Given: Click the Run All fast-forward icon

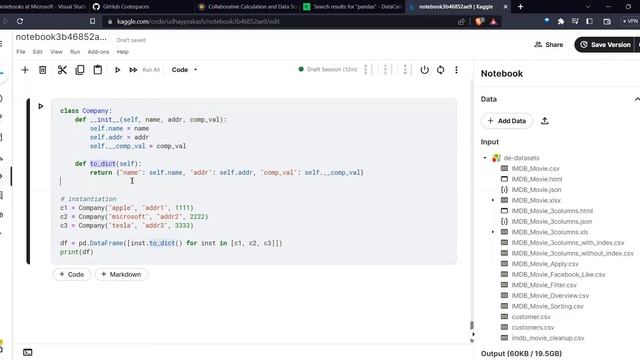Looking at the screenshot, I should pyautogui.click(x=133, y=70).
